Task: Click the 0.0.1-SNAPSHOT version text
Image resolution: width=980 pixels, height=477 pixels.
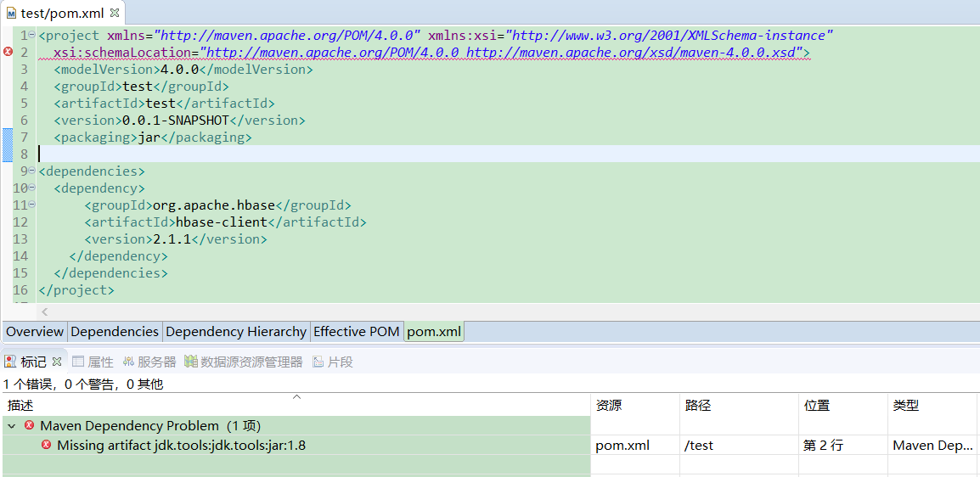Action: coord(176,120)
